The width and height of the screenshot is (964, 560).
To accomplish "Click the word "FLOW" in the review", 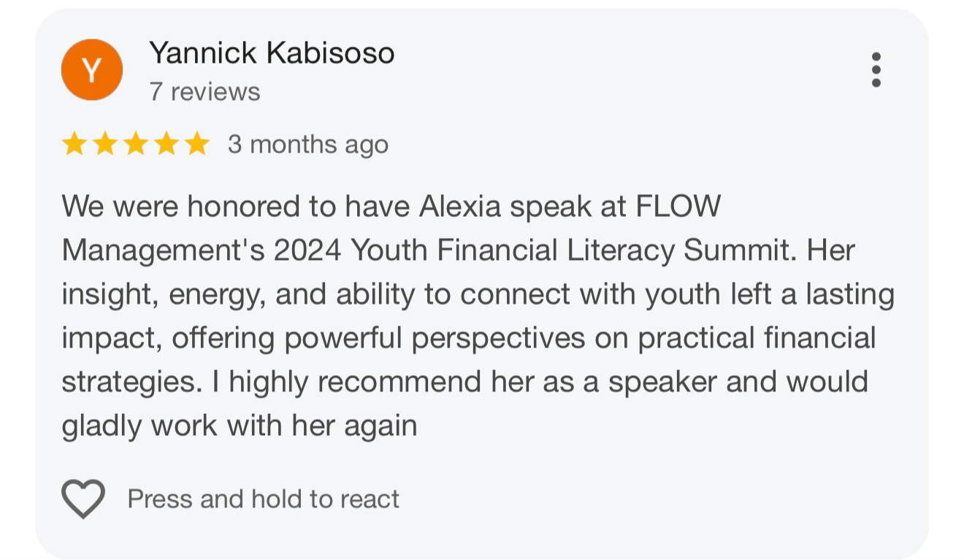I will (x=678, y=207).
